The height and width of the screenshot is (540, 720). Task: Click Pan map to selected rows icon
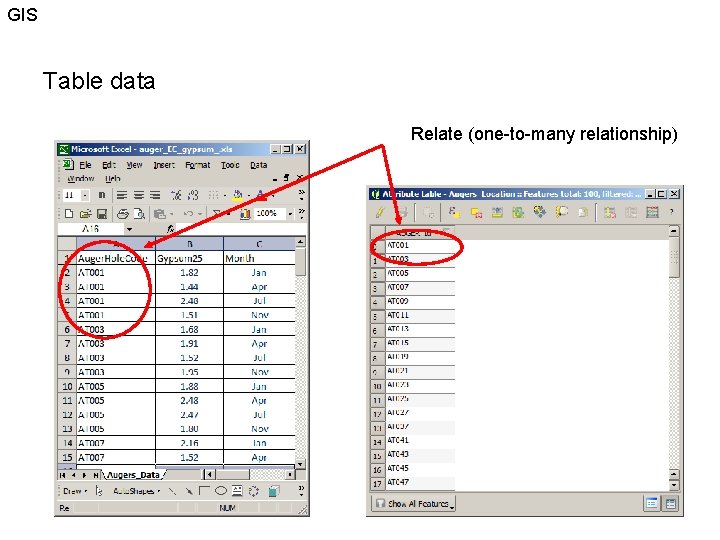[x=540, y=212]
